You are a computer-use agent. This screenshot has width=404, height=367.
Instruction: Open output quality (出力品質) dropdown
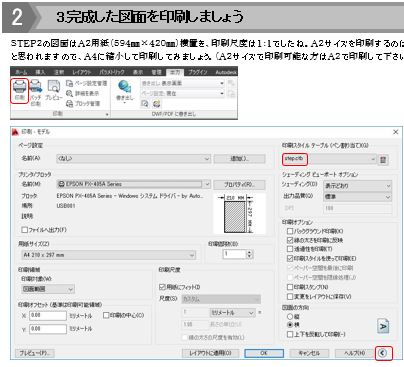358,197
